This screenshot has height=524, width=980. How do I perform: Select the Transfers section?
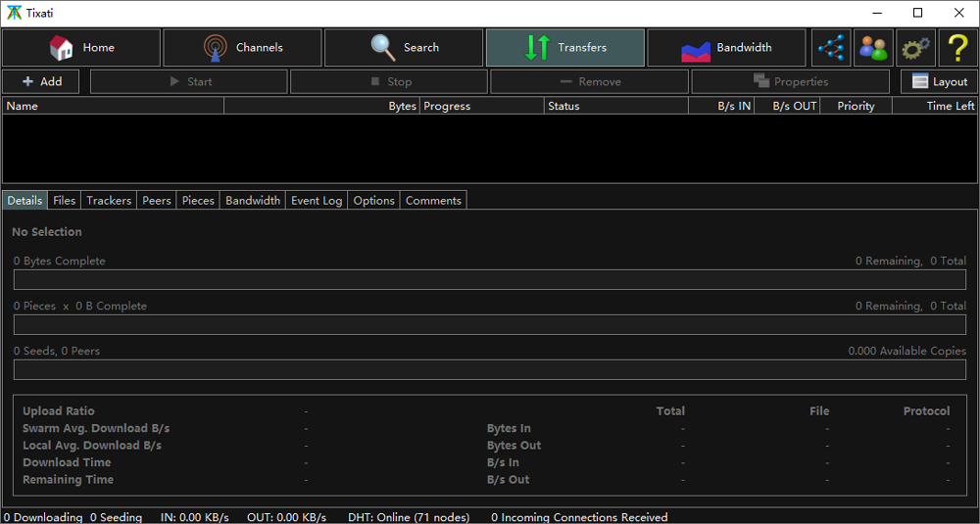[x=565, y=47]
